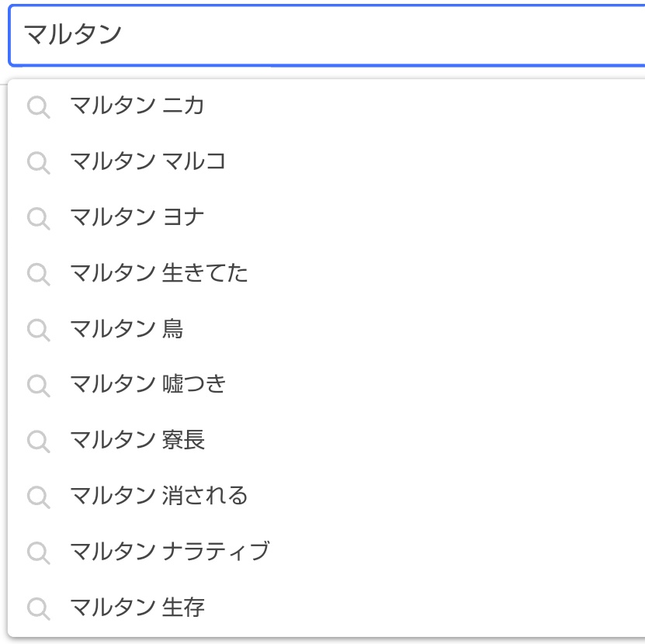Select the suggestion マルタン ナラティブ
The width and height of the screenshot is (645, 644).
point(327,552)
